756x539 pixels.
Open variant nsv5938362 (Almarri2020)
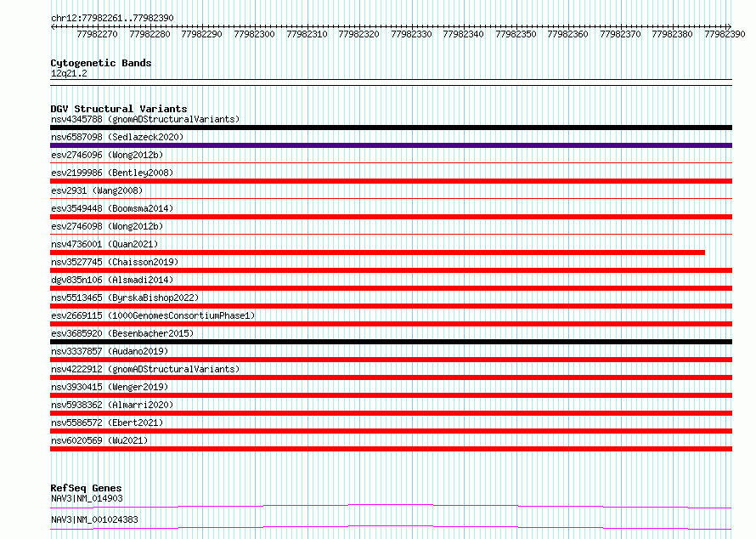[112, 405]
